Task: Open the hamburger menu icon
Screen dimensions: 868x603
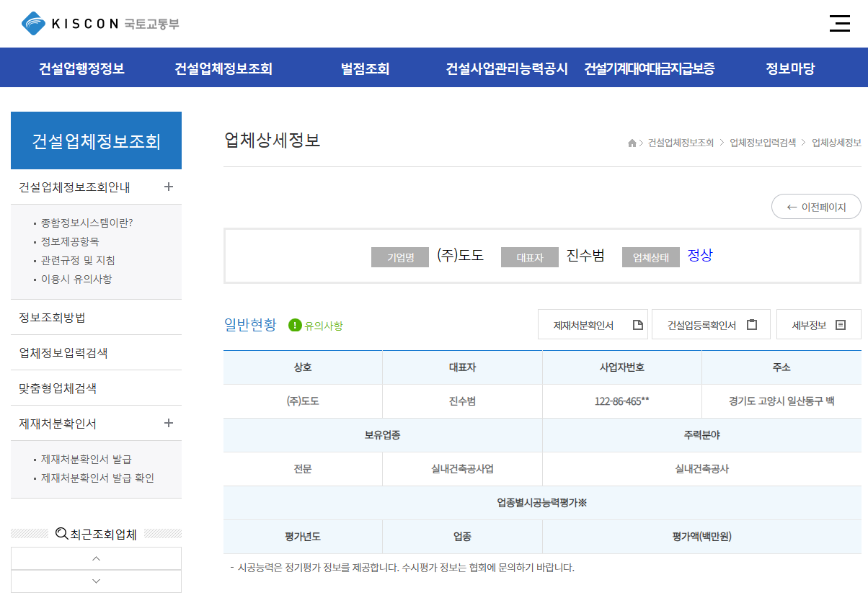Action: (840, 23)
